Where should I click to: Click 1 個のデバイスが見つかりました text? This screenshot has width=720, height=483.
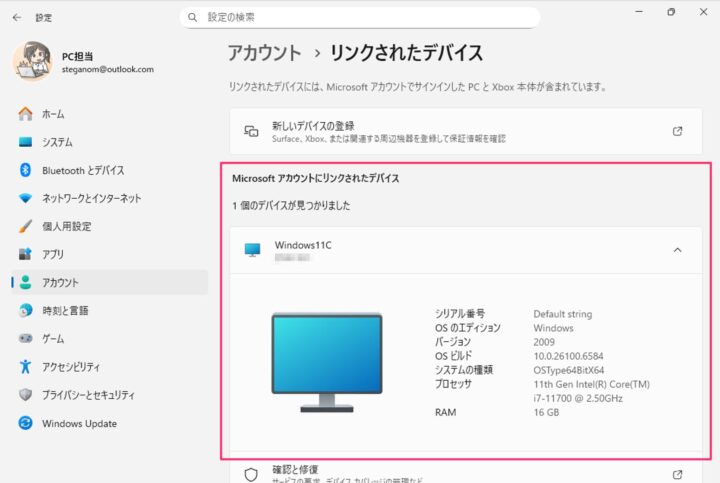coord(291,206)
